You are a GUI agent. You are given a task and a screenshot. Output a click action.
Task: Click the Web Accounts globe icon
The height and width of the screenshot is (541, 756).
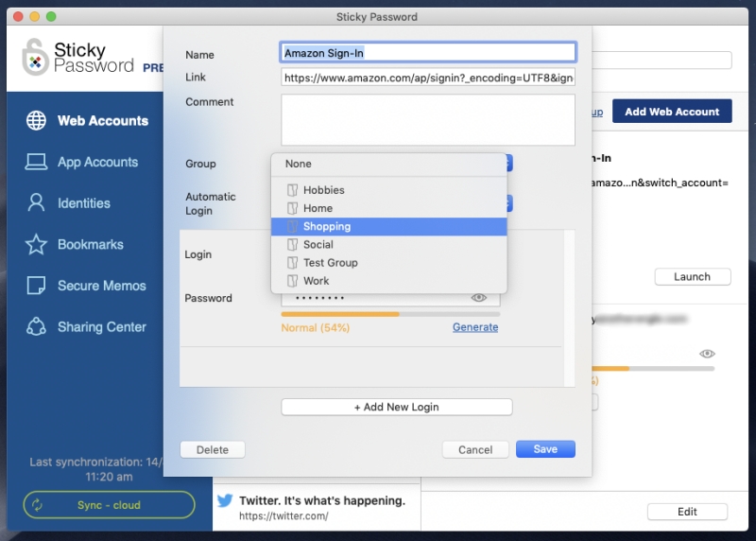[36, 120]
